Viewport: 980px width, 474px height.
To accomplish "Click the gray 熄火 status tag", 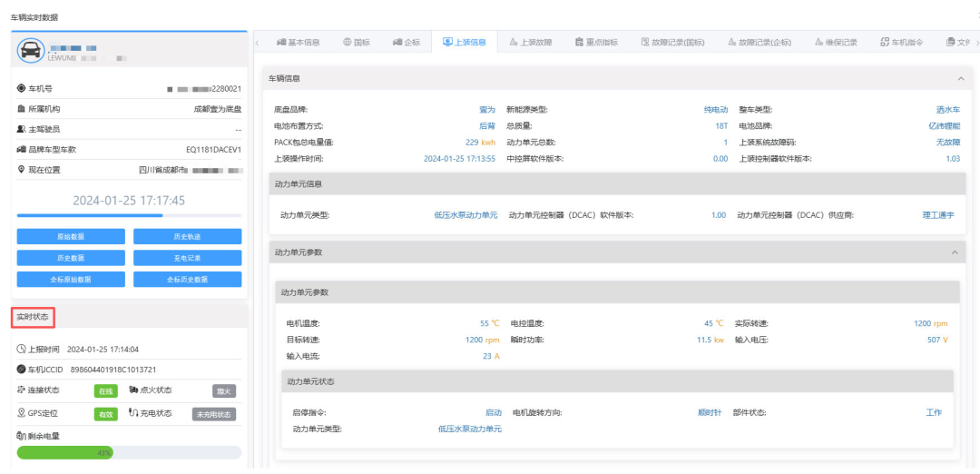I will tap(224, 391).
